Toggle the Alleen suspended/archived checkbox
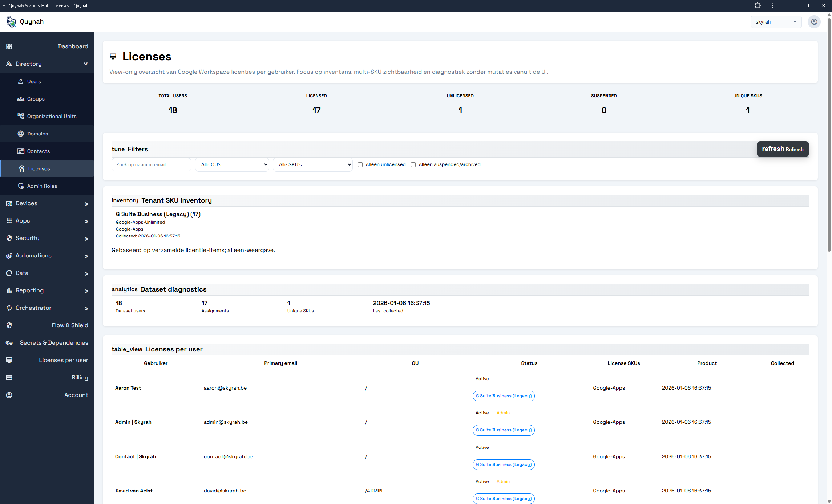 [413, 164]
